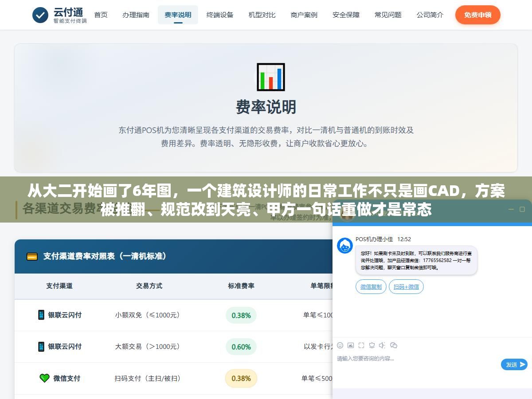The height and width of the screenshot is (399, 532).
Task: Click the 标准费率 column header
Action: click(241, 286)
